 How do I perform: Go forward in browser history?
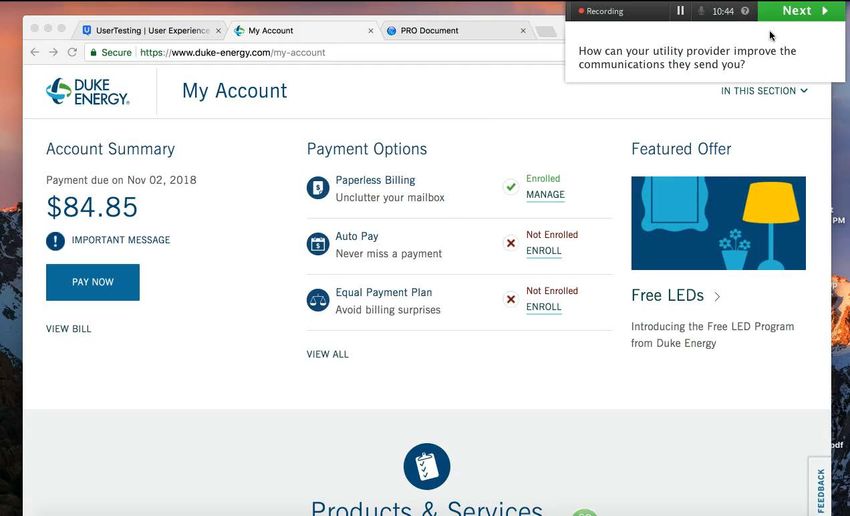(x=54, y=52)
